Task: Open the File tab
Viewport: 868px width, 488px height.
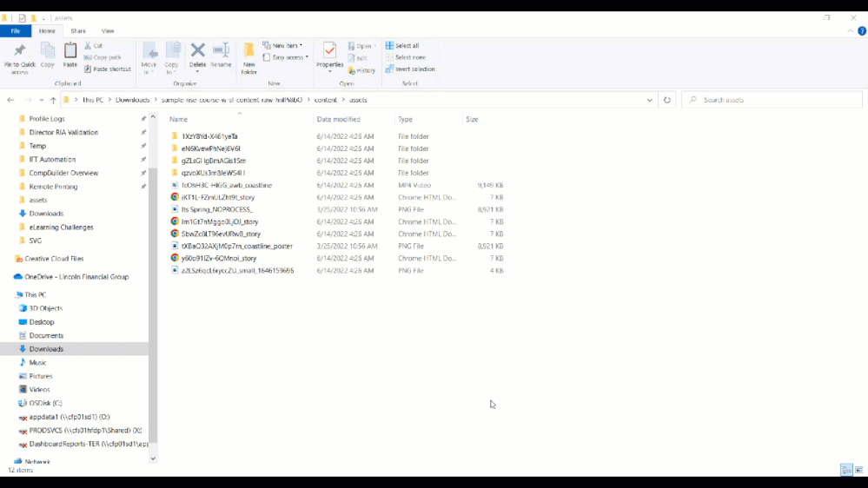Action: (x=16, y=31)
